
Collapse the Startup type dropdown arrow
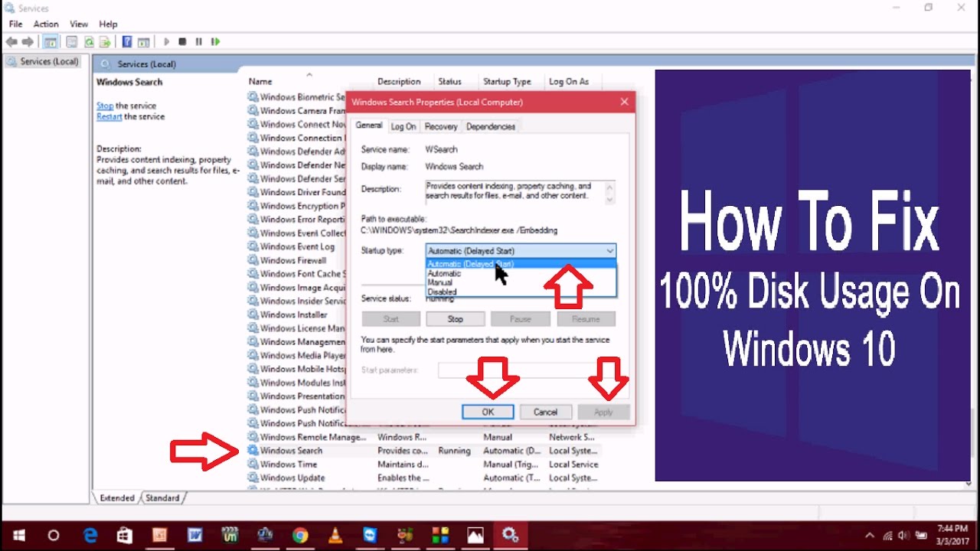[x=609, y=251]
